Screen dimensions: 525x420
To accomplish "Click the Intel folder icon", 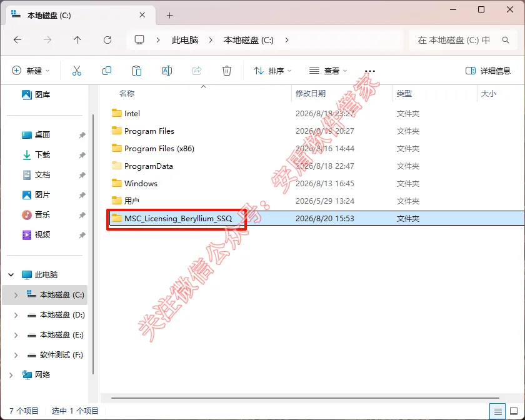I will [x=116, y=113].
